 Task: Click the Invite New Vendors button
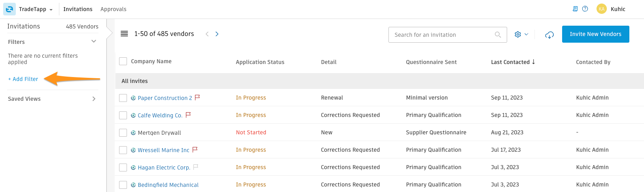pos(595,34)
